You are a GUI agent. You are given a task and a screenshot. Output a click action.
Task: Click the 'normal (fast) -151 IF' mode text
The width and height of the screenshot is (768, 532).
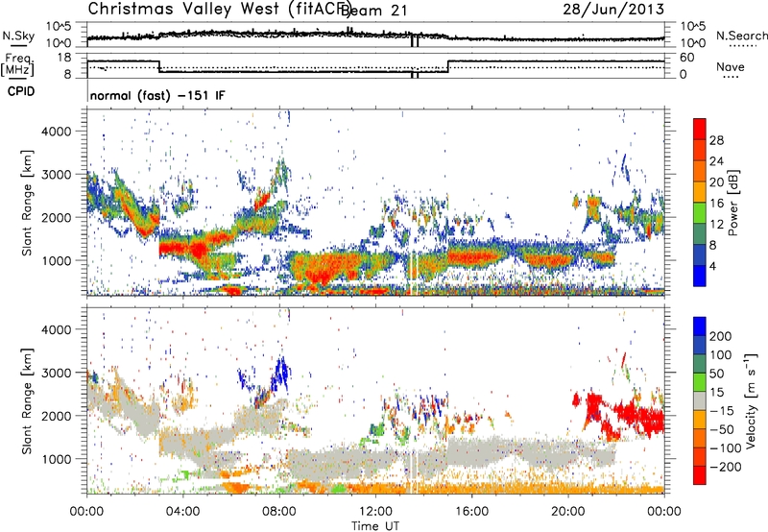157,95
